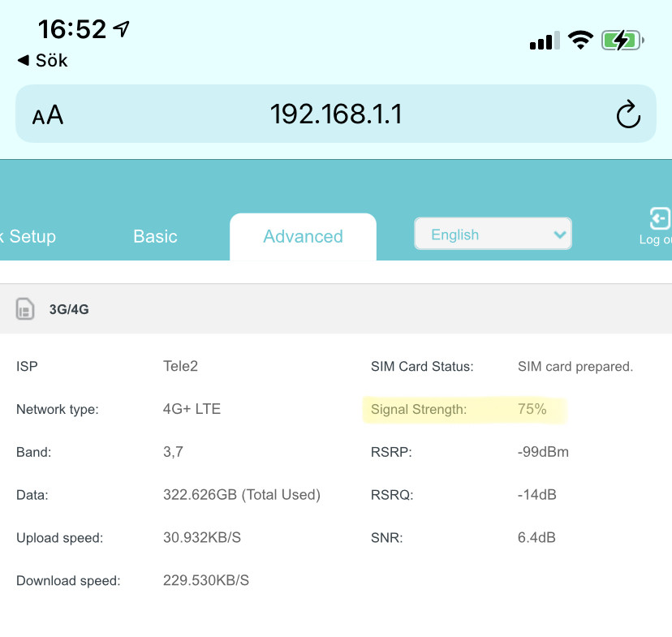Tap the 322.626GB total data used value
The image size is (672, 637).
click(x=241, y=494)
